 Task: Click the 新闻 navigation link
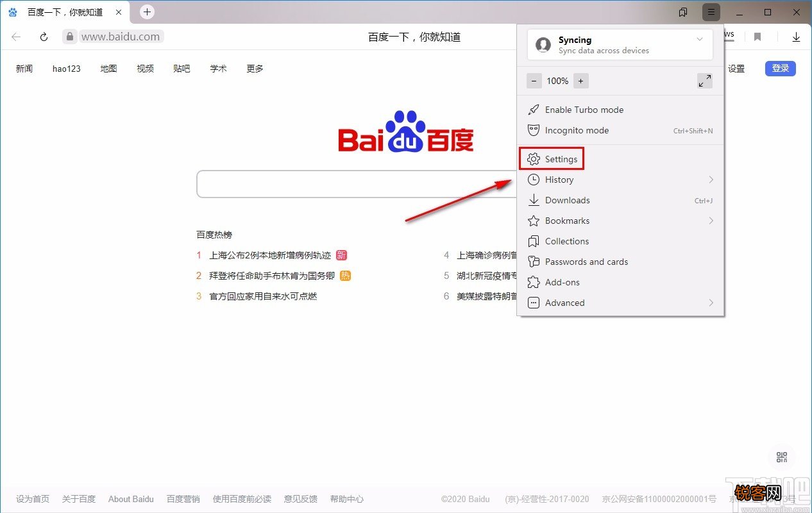(24, 69)
